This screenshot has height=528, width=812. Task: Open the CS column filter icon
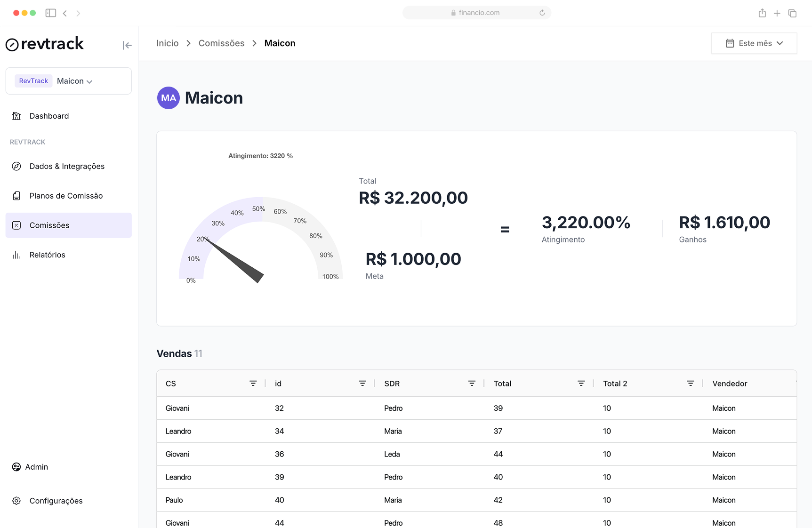pos(253,384)
